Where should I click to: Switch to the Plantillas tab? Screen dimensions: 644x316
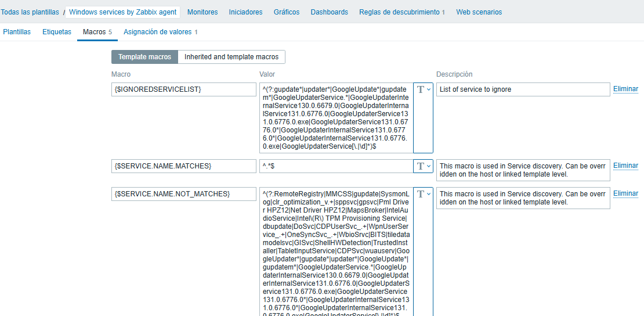point(17,32)
